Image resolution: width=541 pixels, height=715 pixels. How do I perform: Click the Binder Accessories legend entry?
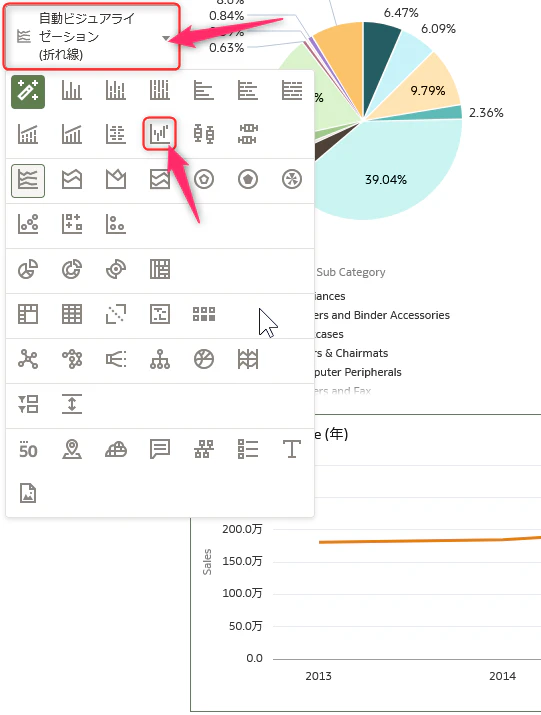tap(382, 315)
